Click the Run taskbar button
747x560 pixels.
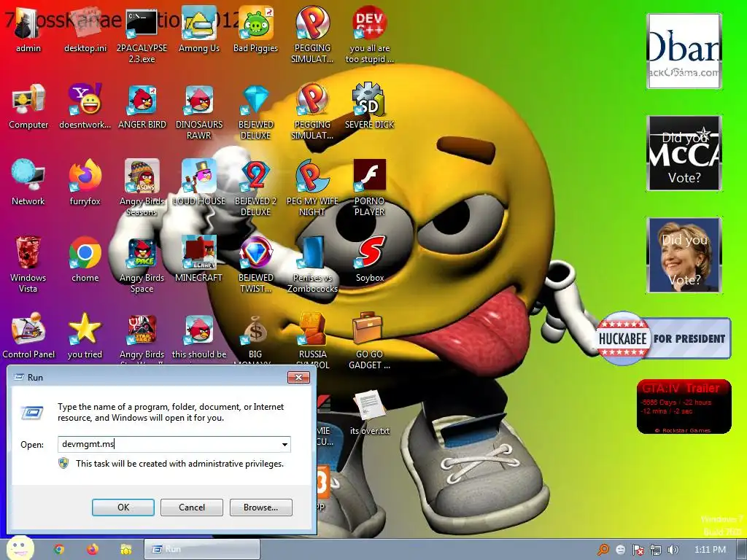point(202,549)
